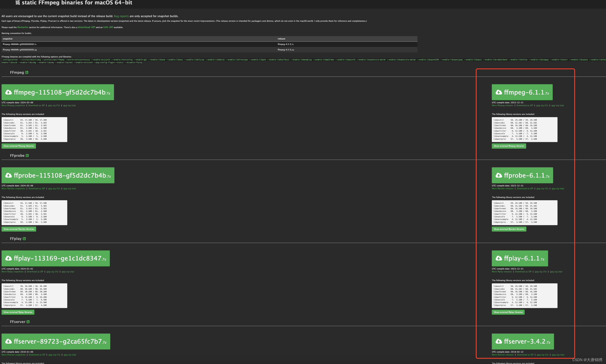Download the ffmpeg-115108 snapshot build
The height and width of the screenshot is (364, 606).
(x=58, y=92)
